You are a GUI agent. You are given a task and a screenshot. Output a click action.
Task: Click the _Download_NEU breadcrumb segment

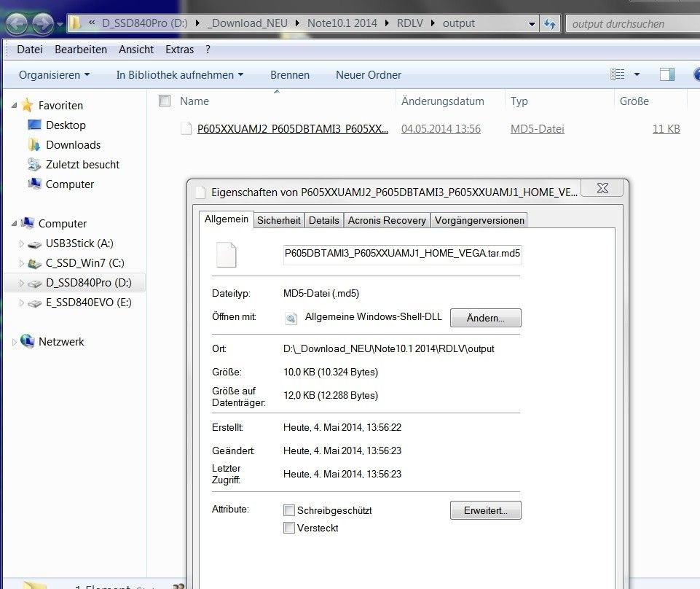tap(248, 23)
